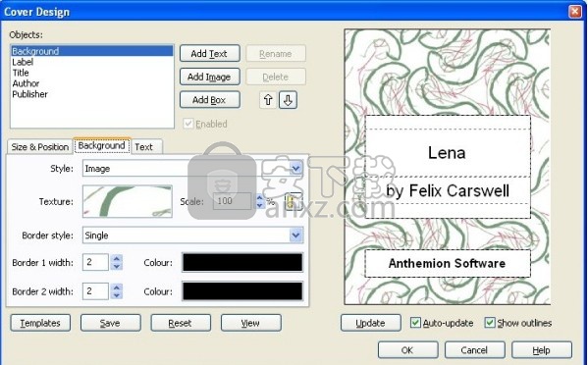The image size is (588, 365).
Task: Click the Texture image preview
Action: click(128, 201)
